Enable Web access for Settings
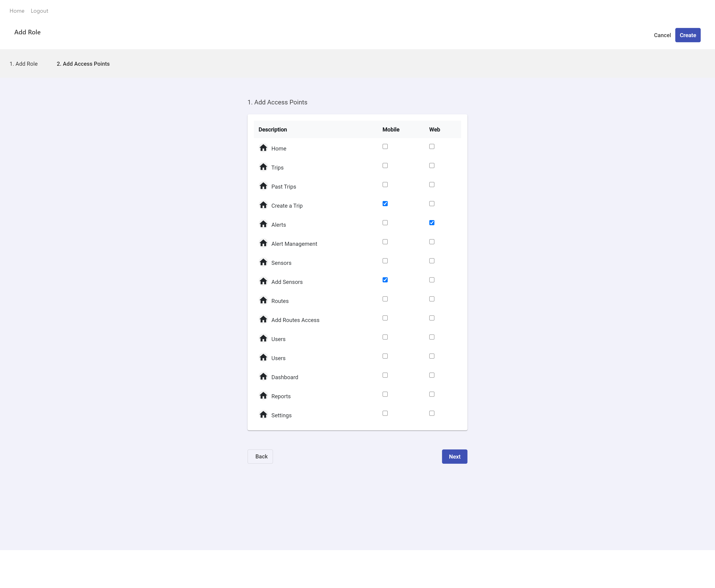This screenshot has width=715, height=588. pos(432,413)
